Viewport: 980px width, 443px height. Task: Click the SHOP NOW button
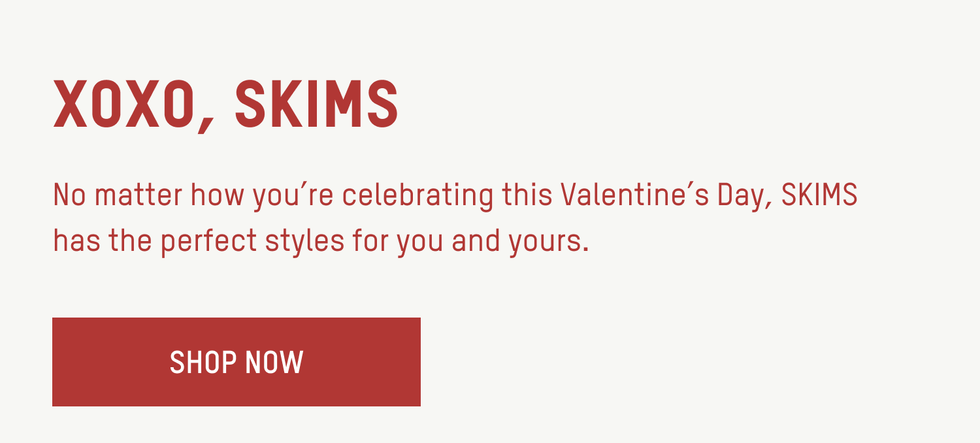tap(237, 362)
